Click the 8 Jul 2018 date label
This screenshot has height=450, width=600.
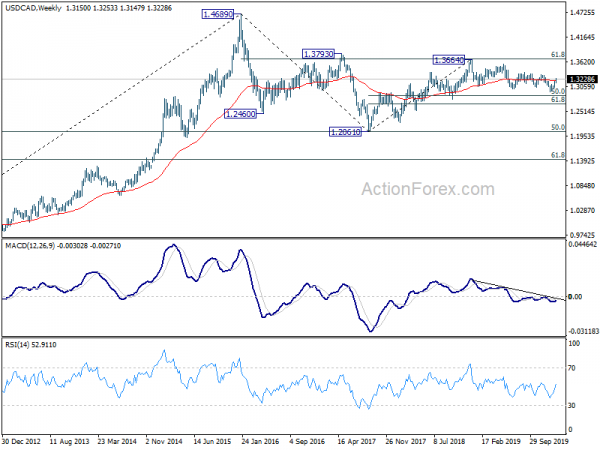coord(449,441)
